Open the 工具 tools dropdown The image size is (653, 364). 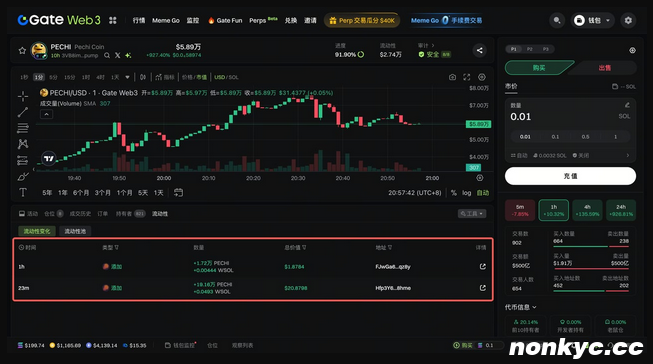coord(472,214)
